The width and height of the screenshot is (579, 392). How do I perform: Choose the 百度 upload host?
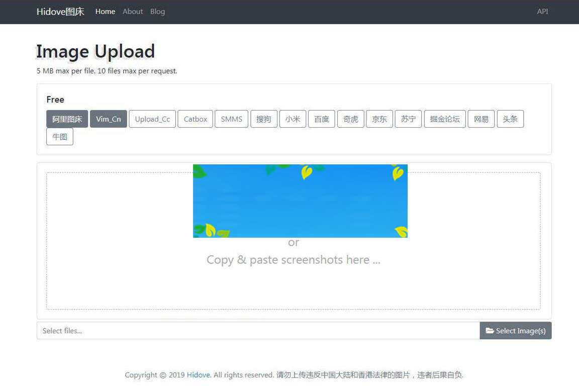coord(322,119)
